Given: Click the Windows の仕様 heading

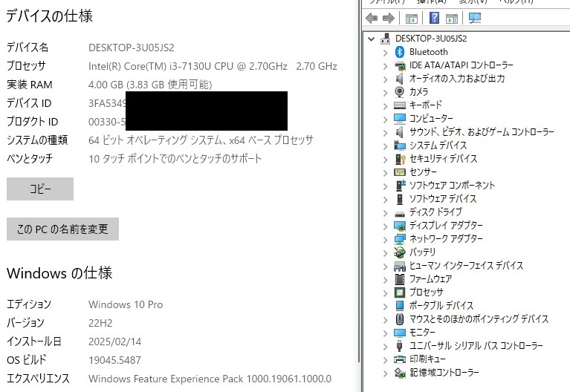Looking at the screenshot, I should tap(59, 272).
